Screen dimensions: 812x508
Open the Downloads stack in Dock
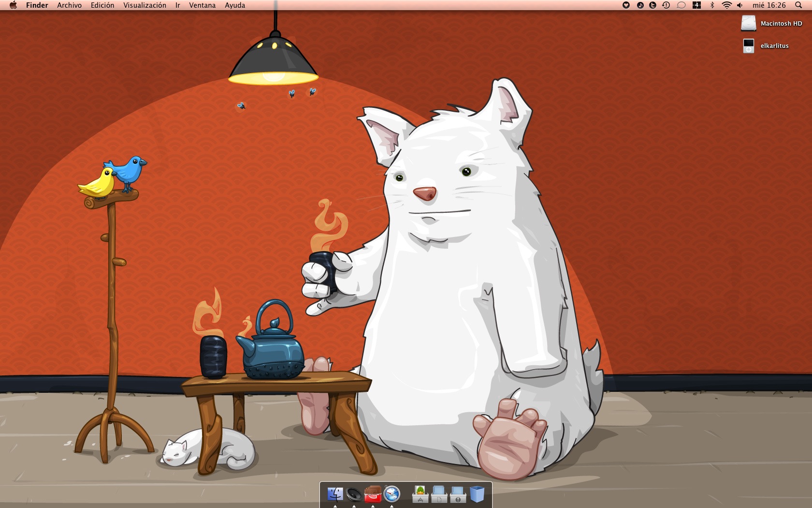pos(458,494)
